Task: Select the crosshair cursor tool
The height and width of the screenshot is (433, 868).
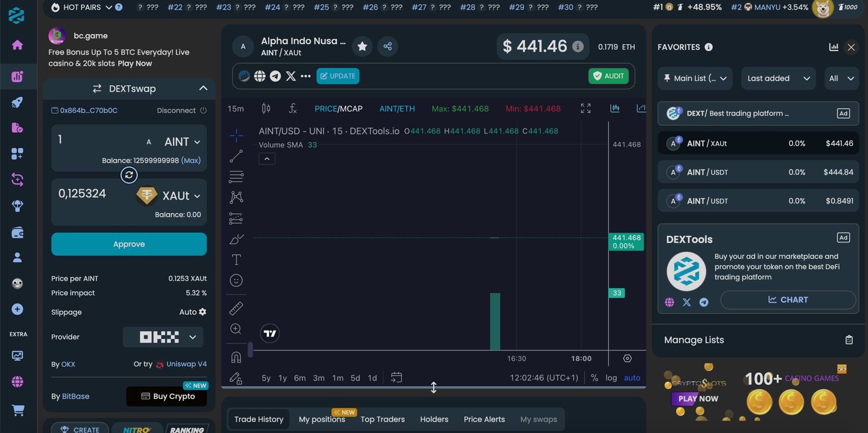Action: coord(236,135)
